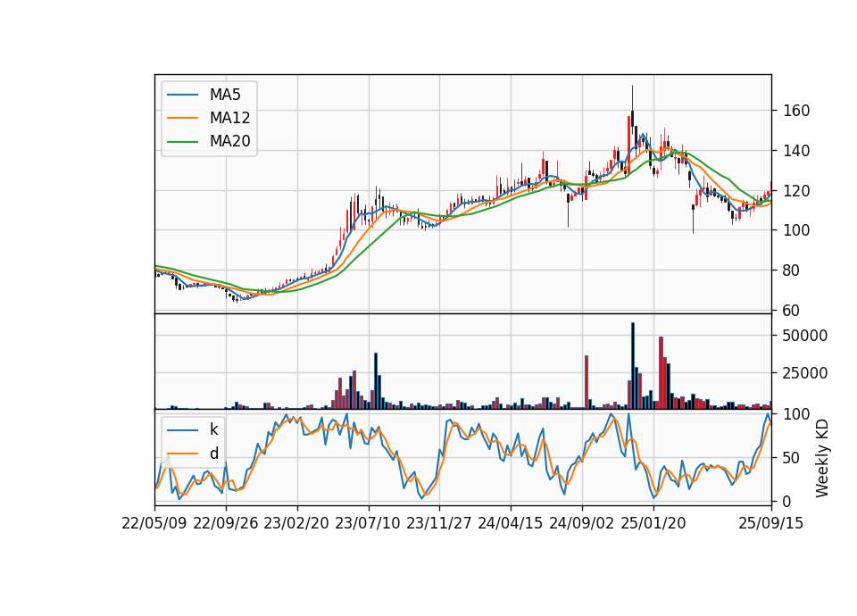The image size is (857, 616).
Task: Click the 50000 volume axis tick label
Action: 804,336
